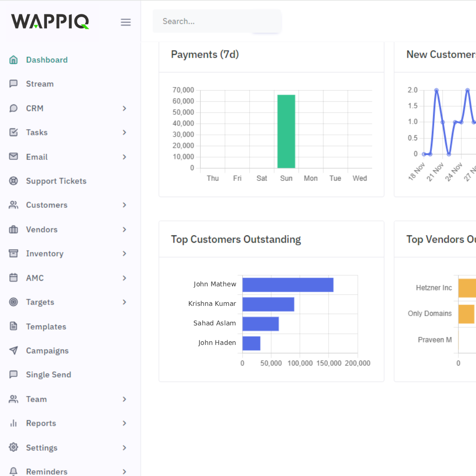Click the Campaigns paper-plane icon
Screen dimensions: 476x476
click(x=13, y=350)
